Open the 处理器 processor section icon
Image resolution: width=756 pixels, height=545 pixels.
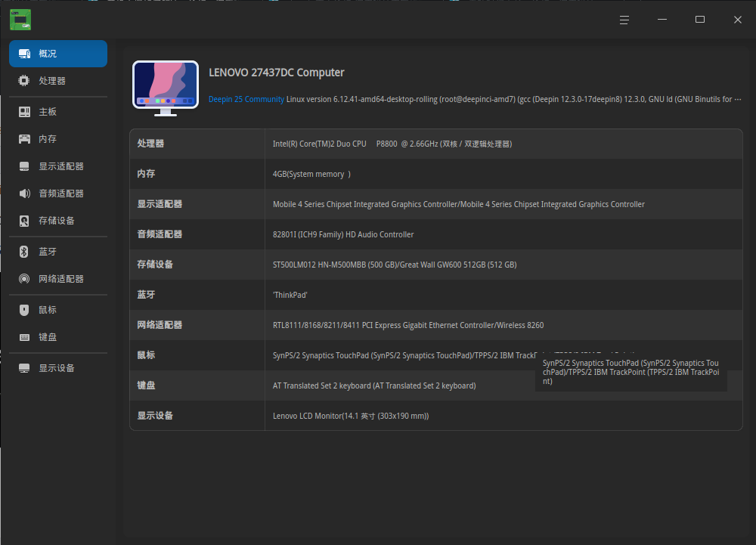tap(23, 80)
